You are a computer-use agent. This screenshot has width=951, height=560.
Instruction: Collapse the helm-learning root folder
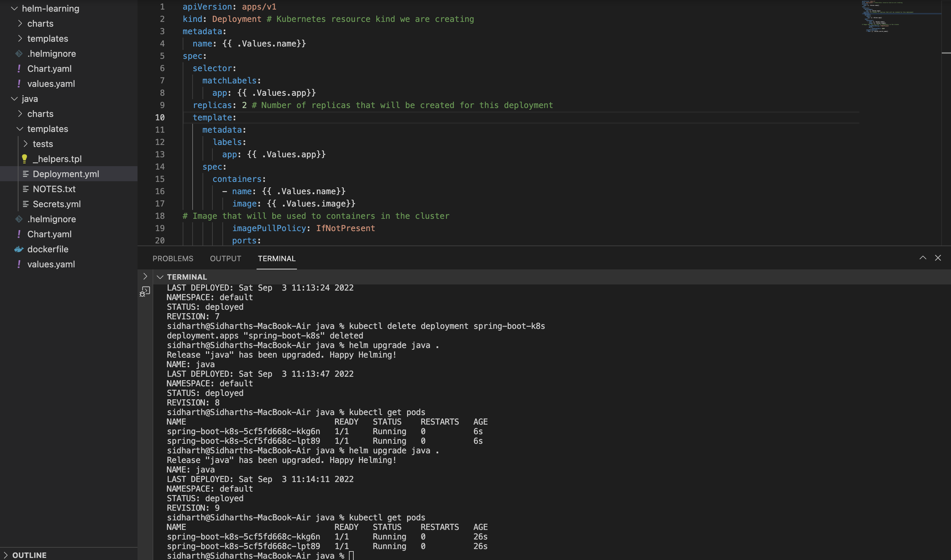(x=14, y=8)
